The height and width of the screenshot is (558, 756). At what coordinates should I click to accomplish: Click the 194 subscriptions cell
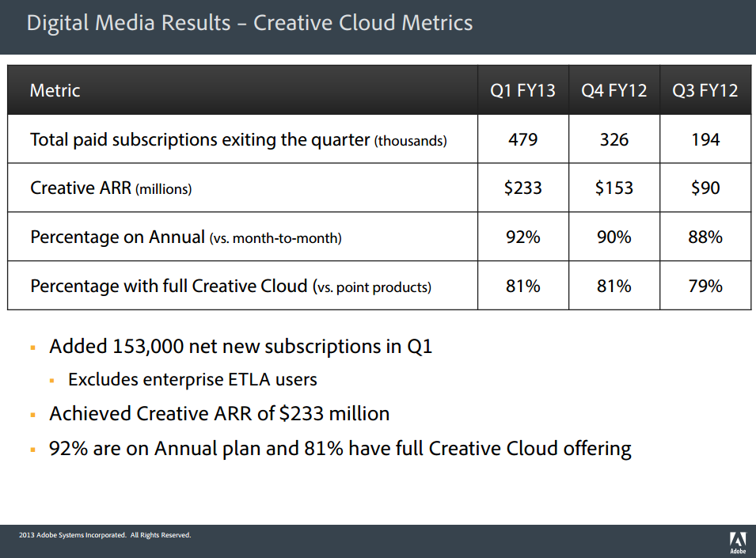[x=705, y=140]
